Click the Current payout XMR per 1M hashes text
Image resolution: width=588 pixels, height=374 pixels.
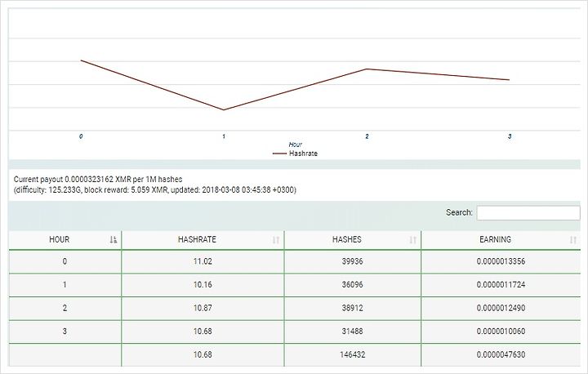98,180
